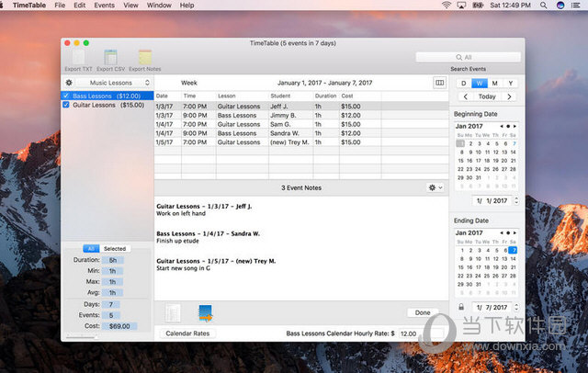The width and height of the screenshot is (588, 373).
Task: Click the Beginning Date field stepper
Action: [x=516, y=200]
